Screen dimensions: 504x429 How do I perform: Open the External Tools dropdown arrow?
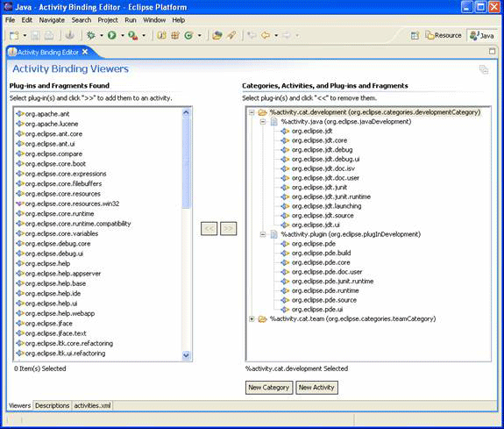point(144,35)
